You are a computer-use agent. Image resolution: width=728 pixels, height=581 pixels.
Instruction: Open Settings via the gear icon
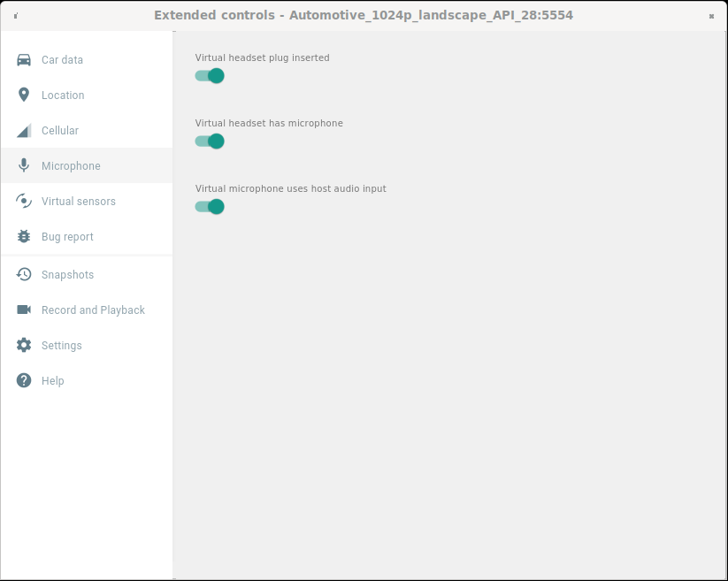tap(23, 345)
